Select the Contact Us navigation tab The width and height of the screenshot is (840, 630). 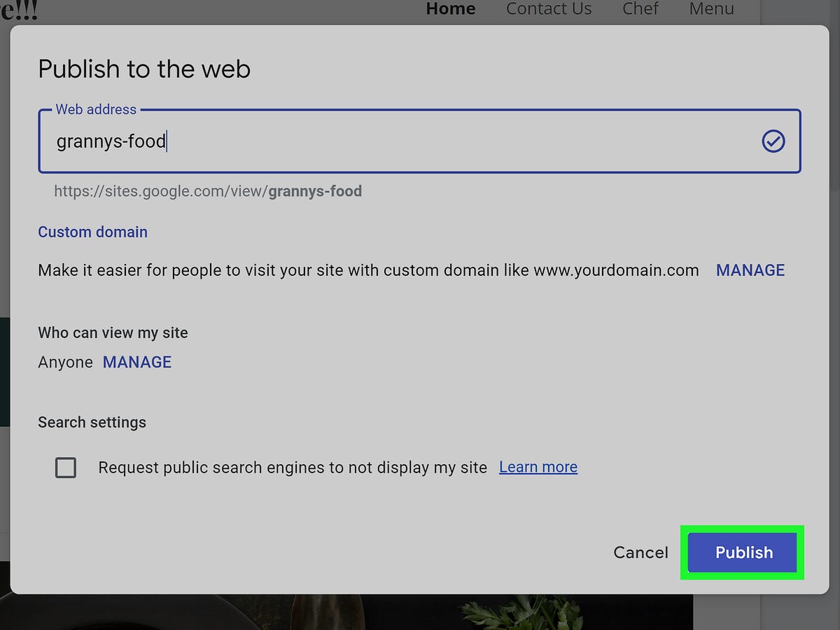tap(549, 9)
